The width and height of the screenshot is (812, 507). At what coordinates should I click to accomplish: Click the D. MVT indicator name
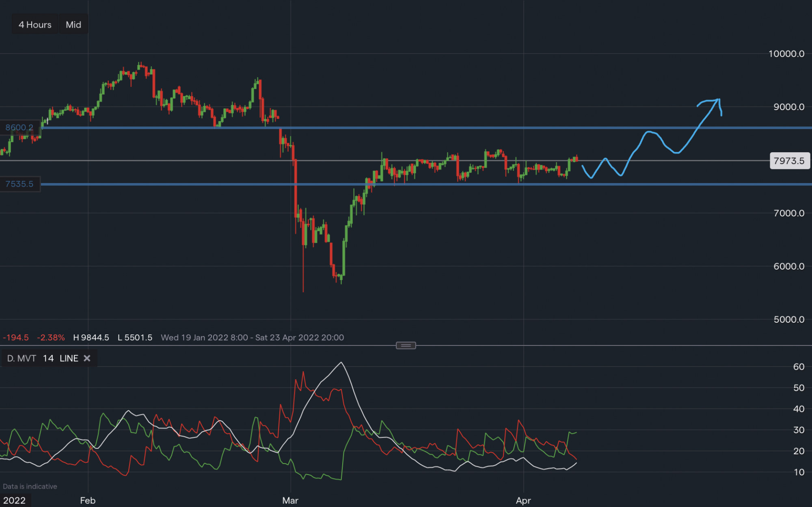(22, 358)
